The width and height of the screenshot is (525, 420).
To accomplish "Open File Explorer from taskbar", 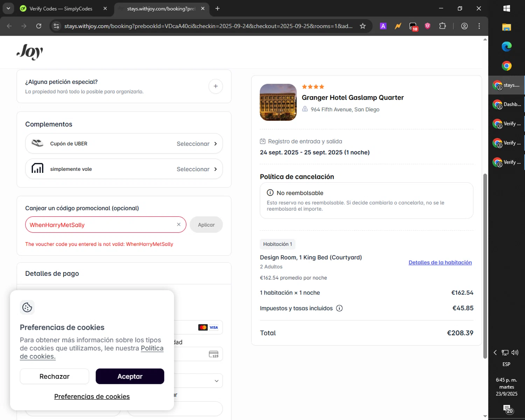I will pyautogui.click(x=506, y=27).
